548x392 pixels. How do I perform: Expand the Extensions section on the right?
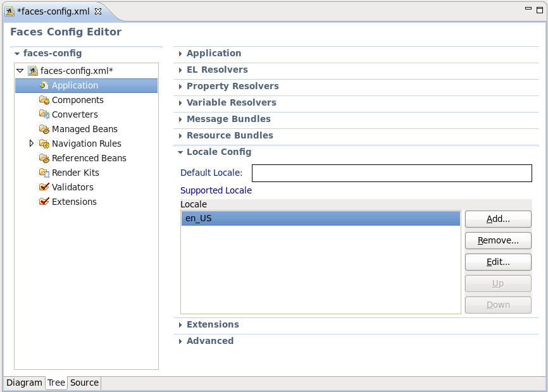tap(180, 325)
